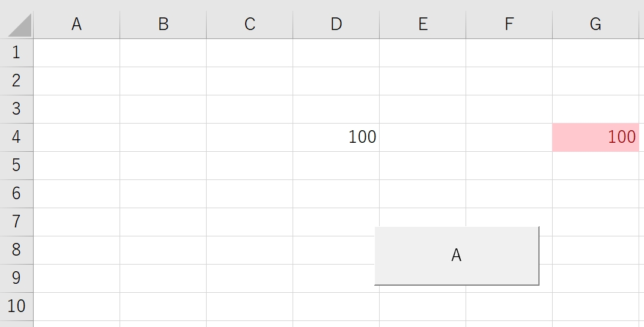
Task: Select row 7 header
Action: [16, 221]
